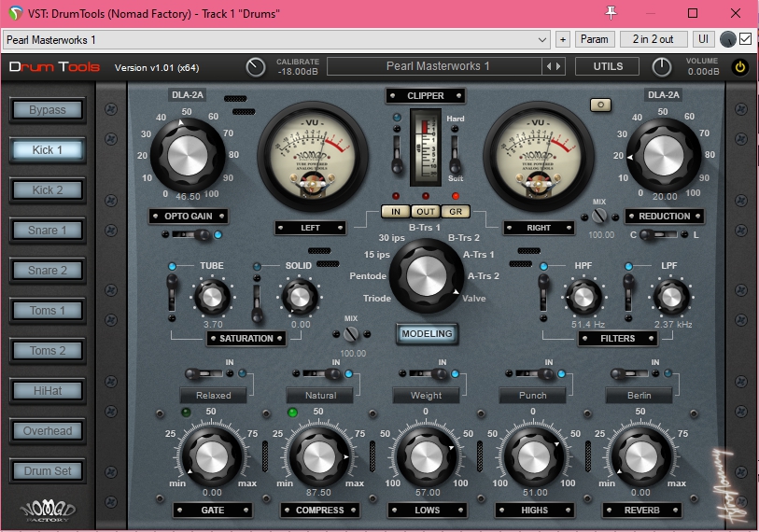Toggle the HIGHS IN switch

[x=534, y=373]
